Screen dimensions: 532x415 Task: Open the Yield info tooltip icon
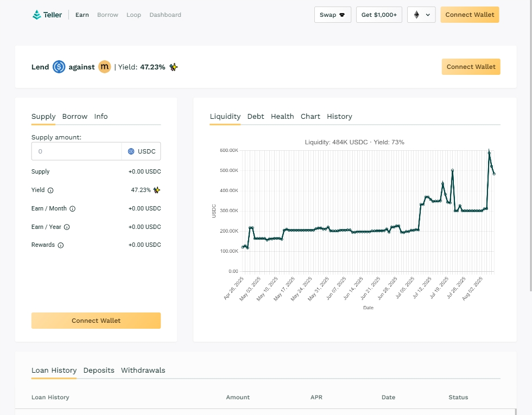(50, 190)
